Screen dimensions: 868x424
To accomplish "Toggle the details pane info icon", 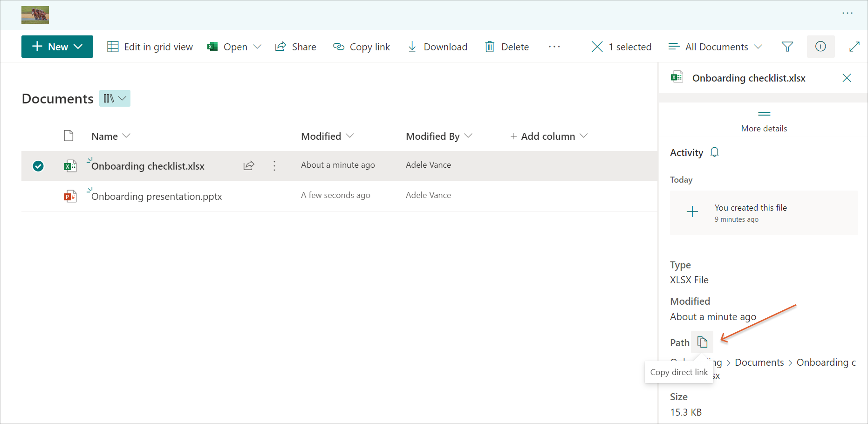I will [820, 47].
